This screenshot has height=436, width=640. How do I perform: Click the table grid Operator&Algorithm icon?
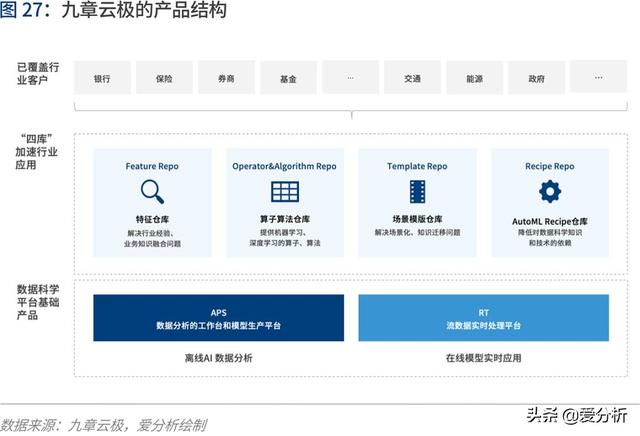tap(285, 191)
